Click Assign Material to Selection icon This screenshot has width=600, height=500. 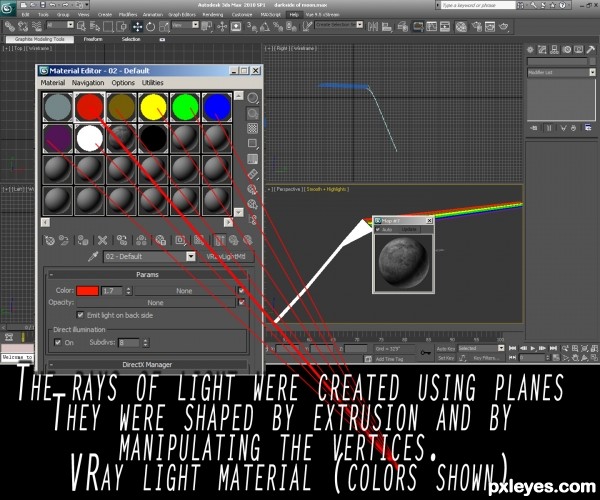click(x=83, y=240)
